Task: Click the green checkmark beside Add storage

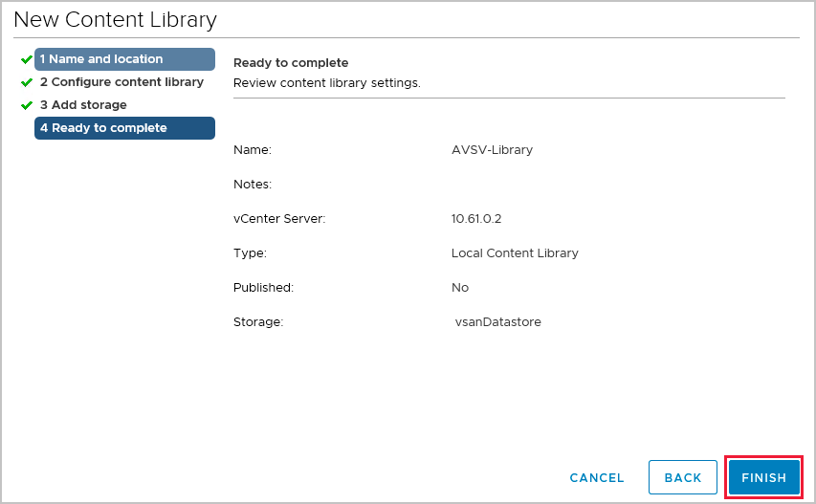Action: tap(27, 105)
